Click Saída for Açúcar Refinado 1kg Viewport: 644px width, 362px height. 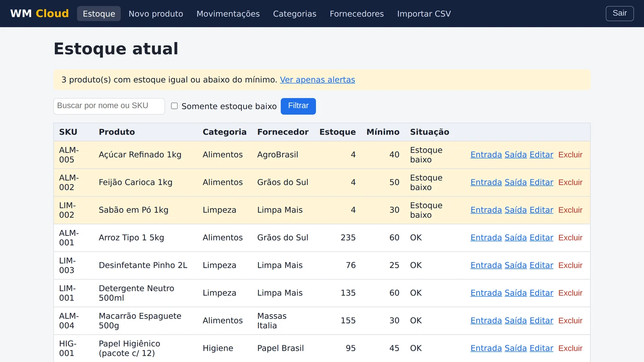pos(516,155)
